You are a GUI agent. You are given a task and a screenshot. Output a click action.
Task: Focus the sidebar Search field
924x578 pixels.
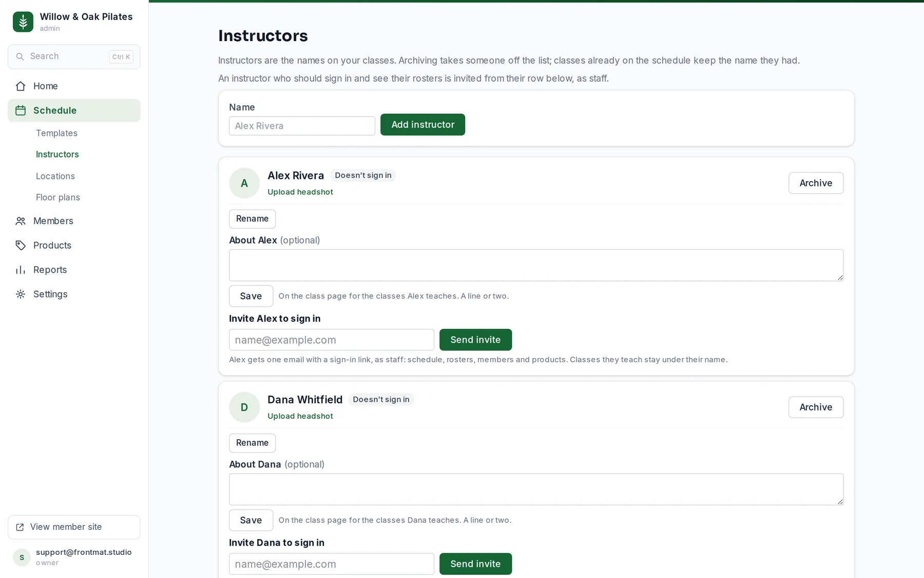(74, 57)
